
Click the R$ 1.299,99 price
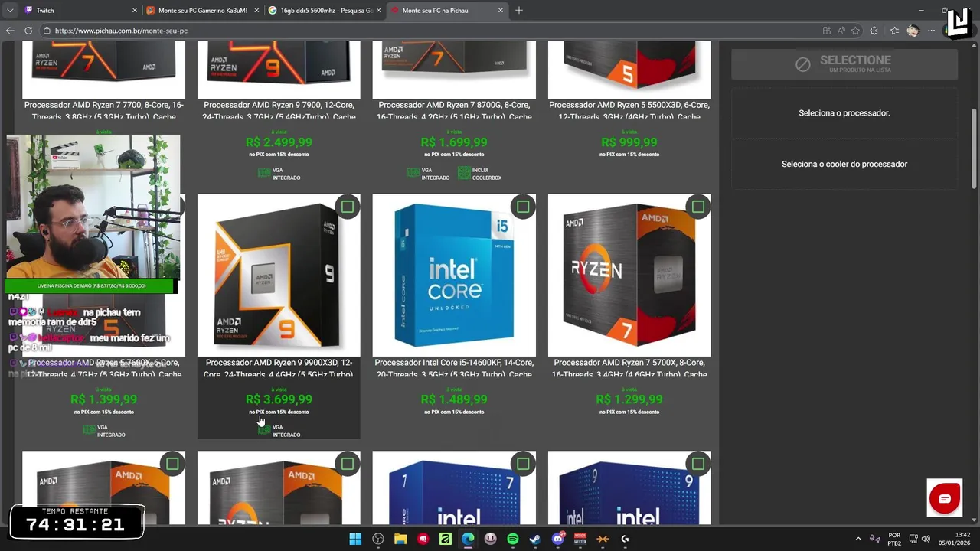[x=629, y=399]
